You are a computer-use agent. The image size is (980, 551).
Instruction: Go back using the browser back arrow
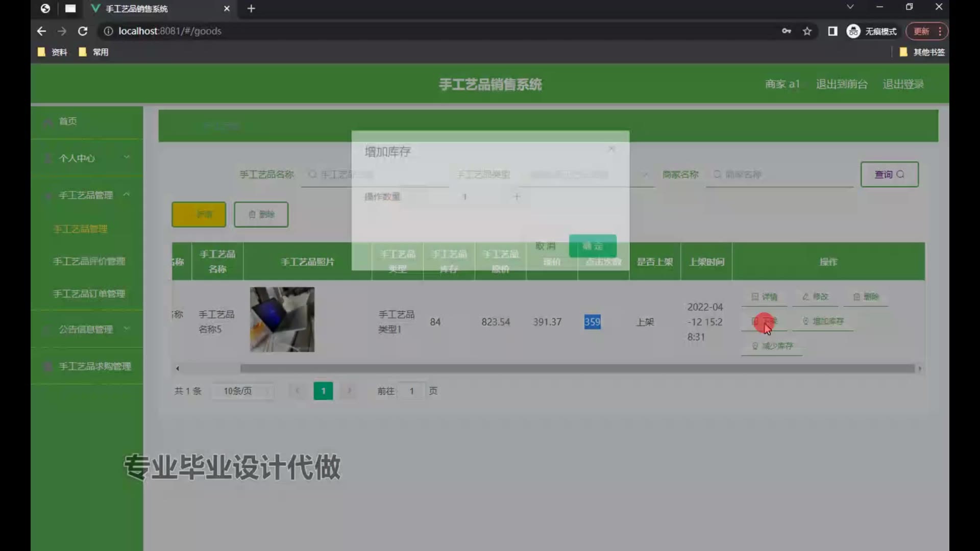pos(41,31)
